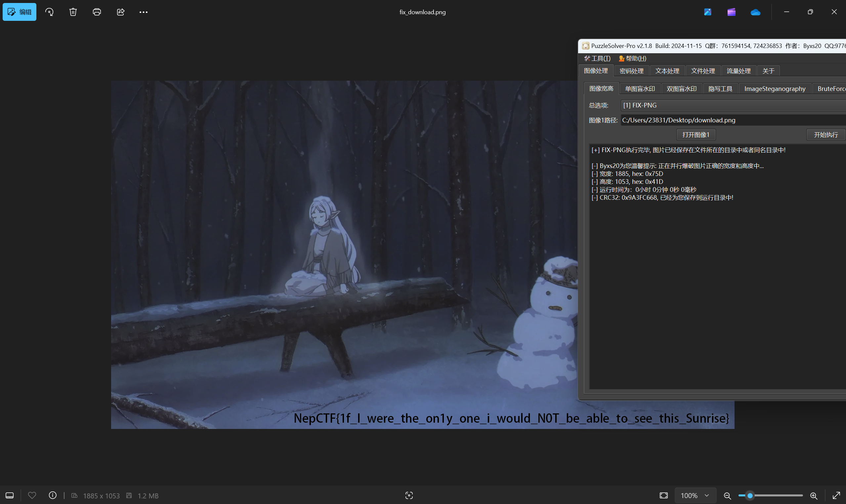Click the zoom in magnifier icon

point(814,496)
